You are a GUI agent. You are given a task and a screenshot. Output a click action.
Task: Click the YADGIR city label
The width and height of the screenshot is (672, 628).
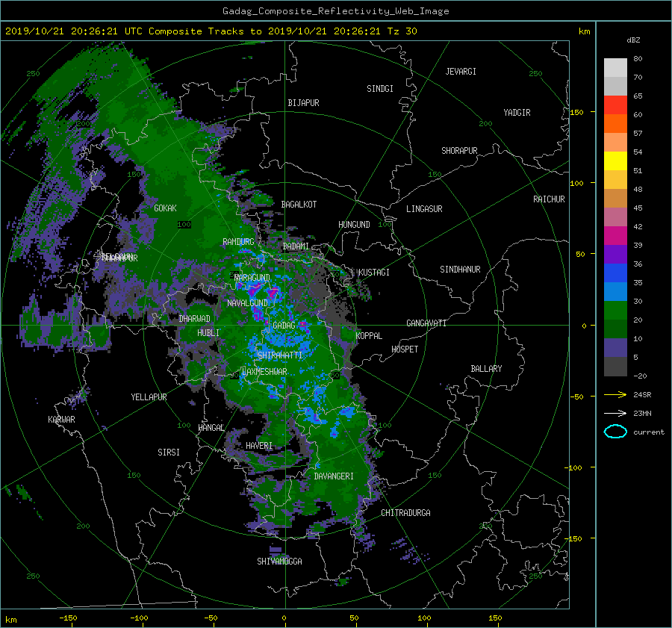click(x=517, y=112)
